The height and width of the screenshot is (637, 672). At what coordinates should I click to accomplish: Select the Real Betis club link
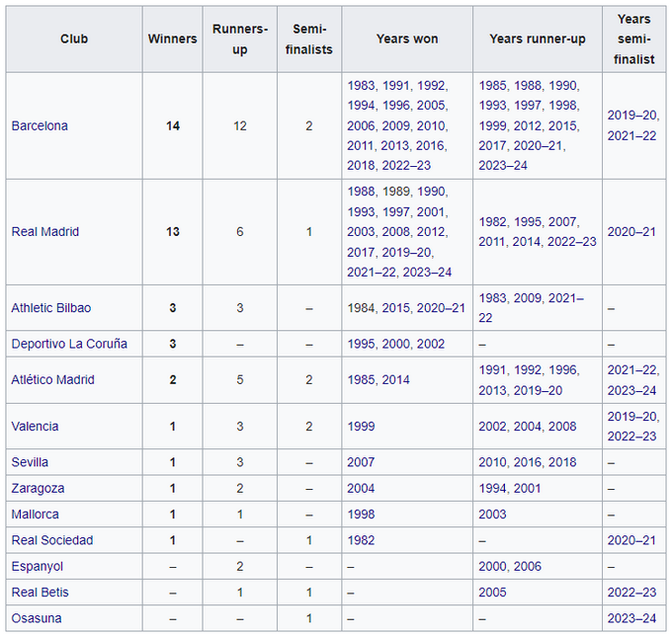(x=40, y=593)
